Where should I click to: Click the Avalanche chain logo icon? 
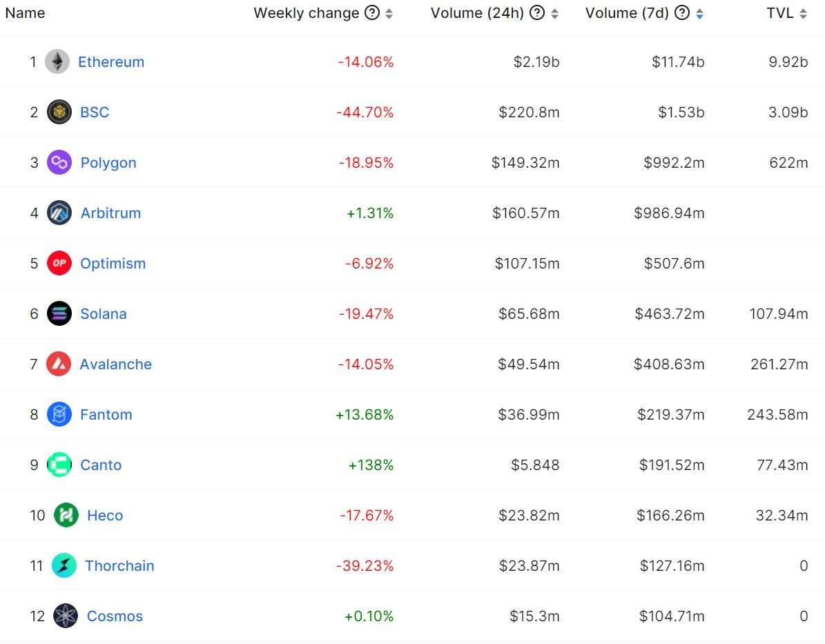[59, 364]
